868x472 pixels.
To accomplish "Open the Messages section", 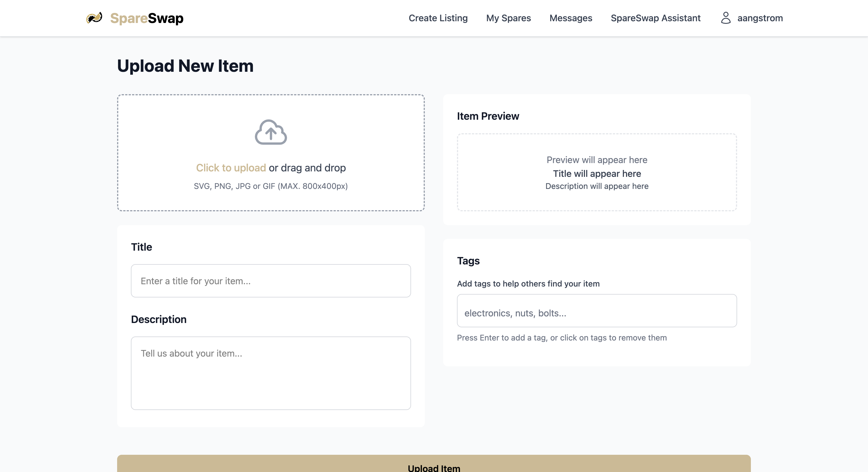I will (570, 18).
